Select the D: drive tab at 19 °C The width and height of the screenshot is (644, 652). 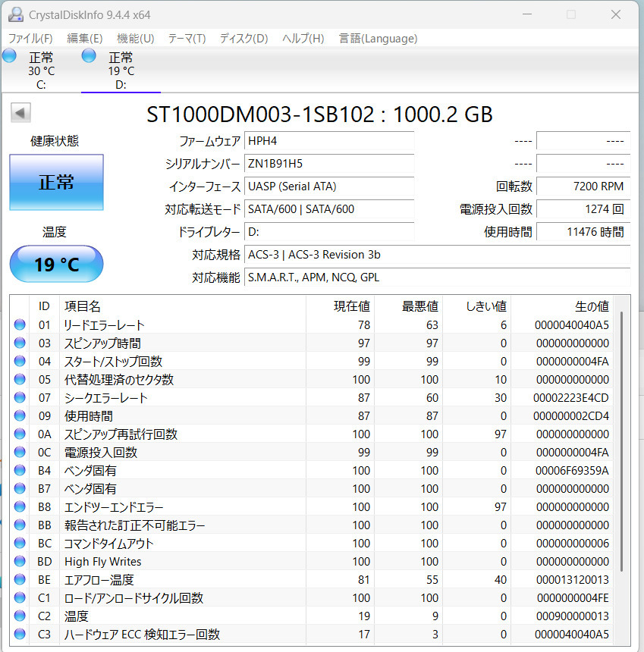pyautogui.click(x=121, y=71)
